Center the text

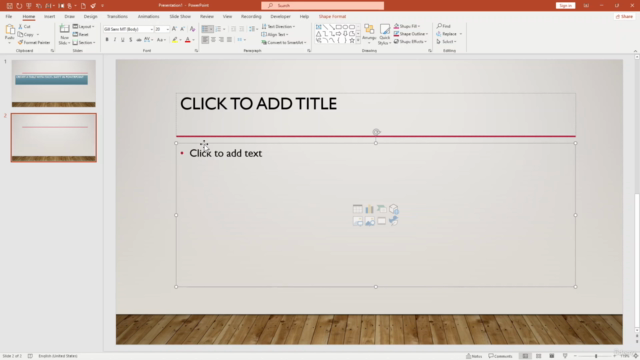[213, 40]
